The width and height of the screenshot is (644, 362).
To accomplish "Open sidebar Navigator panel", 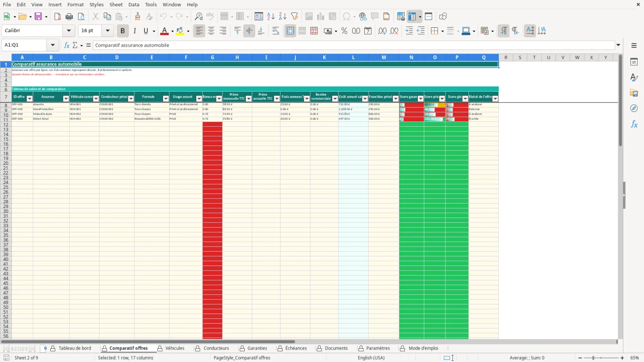I will tap(634, 109).
